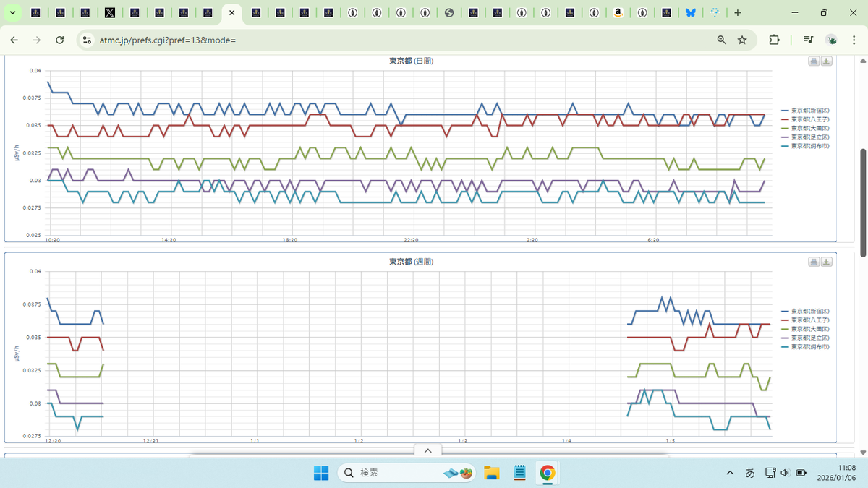Expand the panel chevron above taskbar
Image resolution: width=868 pixels, height=488 pixels.
pyautogui.click(x=427, y=450)
